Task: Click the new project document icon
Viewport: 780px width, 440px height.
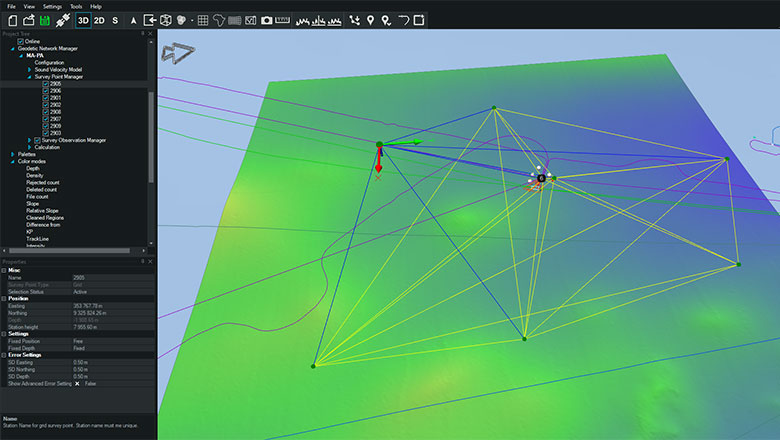Action: click(x=12, y=20)
